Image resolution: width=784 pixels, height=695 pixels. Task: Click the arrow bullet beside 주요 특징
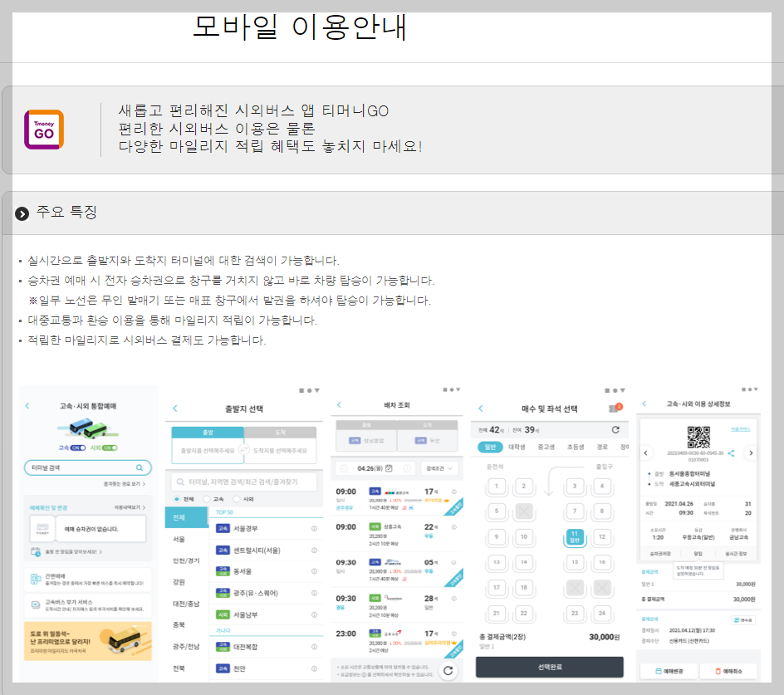coord(22,214)
